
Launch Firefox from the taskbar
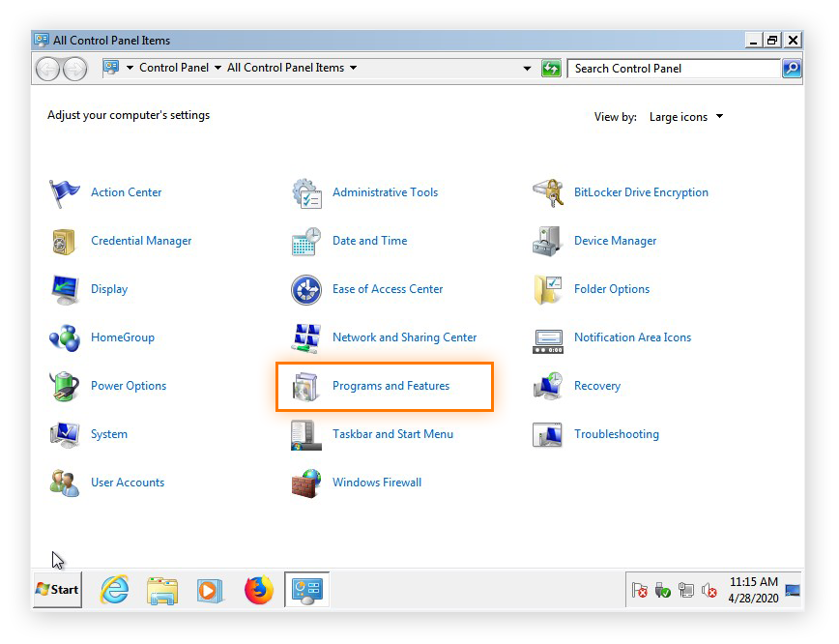[258, 589]
